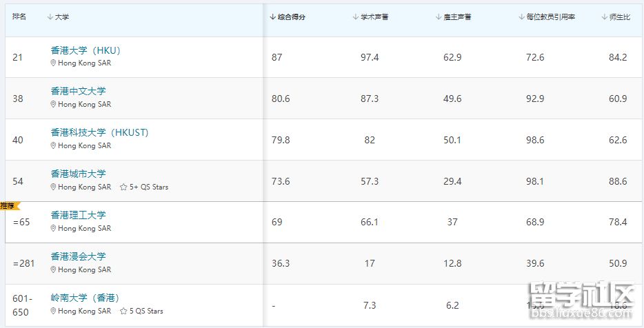644x328 pixels.
Task: Open the 香港理工大学 link
Action: (x=78, y=215)
